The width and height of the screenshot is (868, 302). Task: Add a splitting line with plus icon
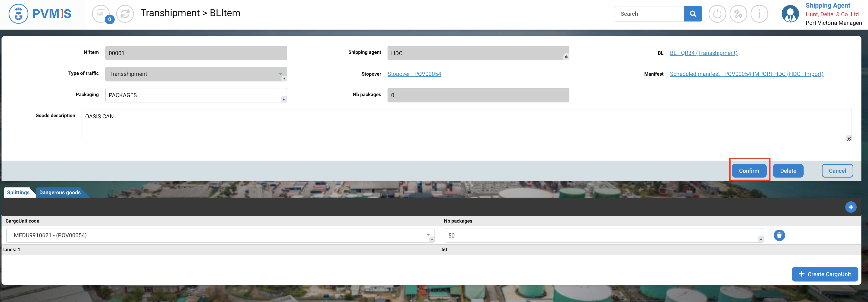[851, 207]
